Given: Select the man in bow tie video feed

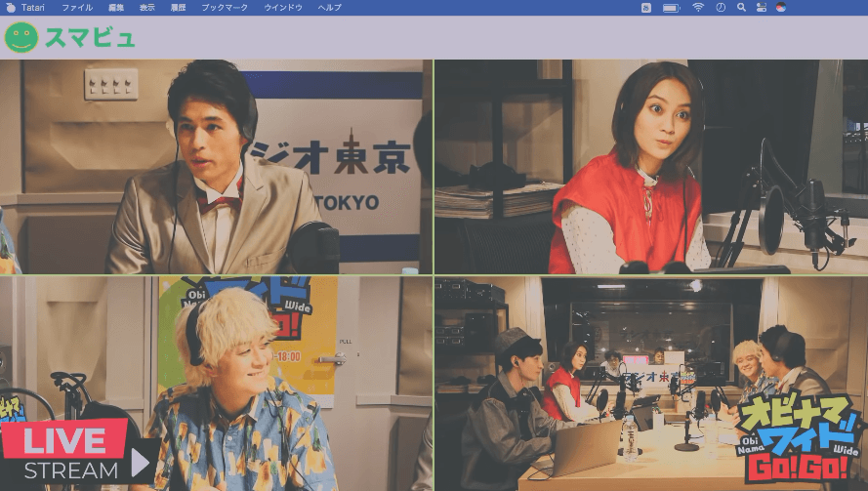Looking at the screenshot, I should click(216, 167).
